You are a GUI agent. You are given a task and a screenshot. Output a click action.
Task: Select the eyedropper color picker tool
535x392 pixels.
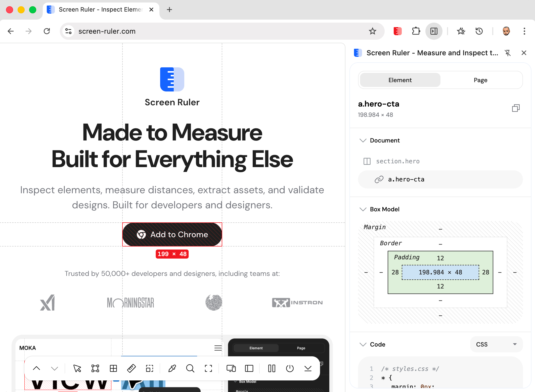point(172,368)
